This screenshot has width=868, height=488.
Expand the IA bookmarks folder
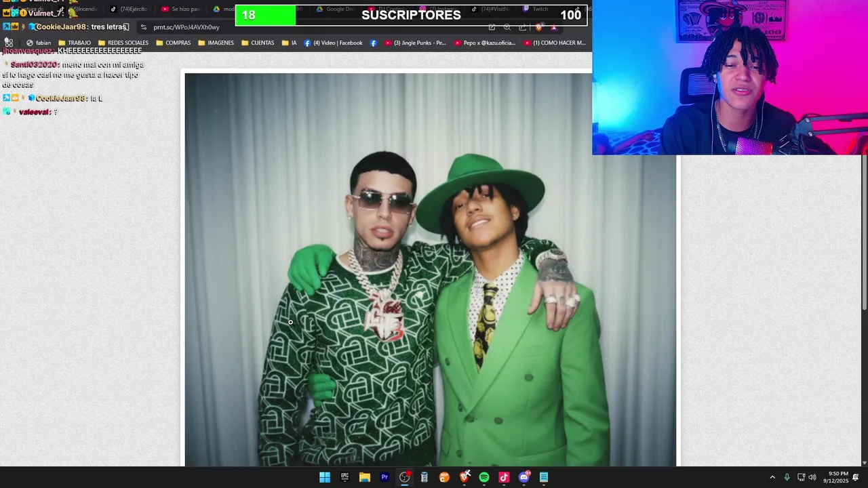point(290,43)
